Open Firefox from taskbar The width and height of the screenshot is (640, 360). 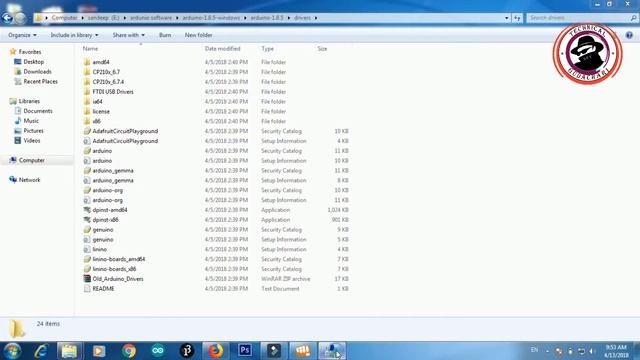[216, 351]
